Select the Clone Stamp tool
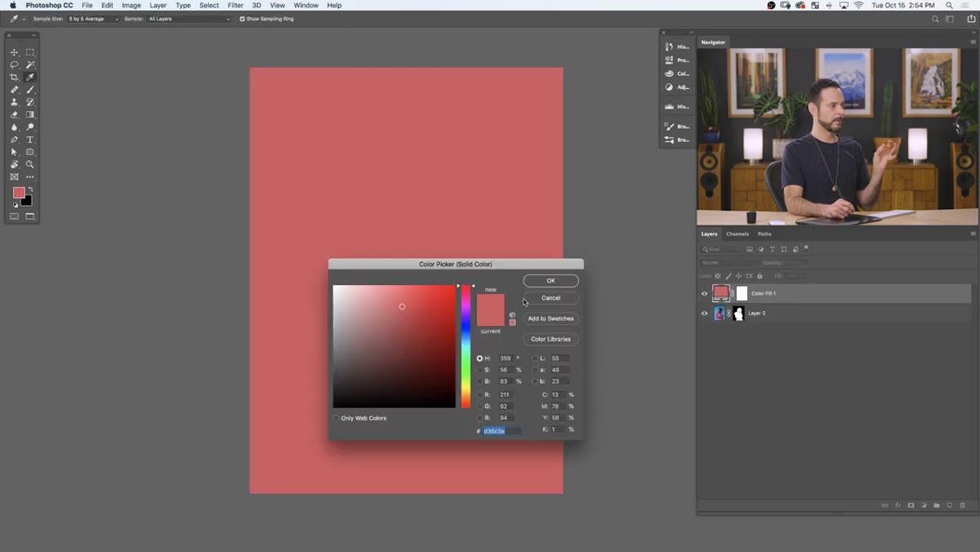 14,102
